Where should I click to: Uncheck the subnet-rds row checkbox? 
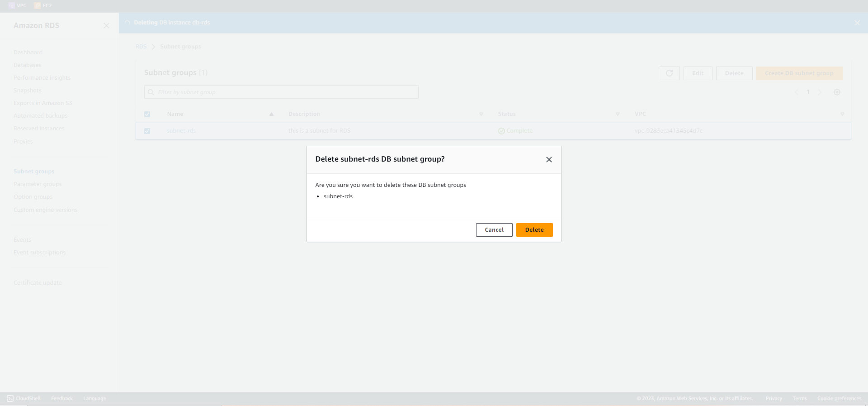point(147,131)
